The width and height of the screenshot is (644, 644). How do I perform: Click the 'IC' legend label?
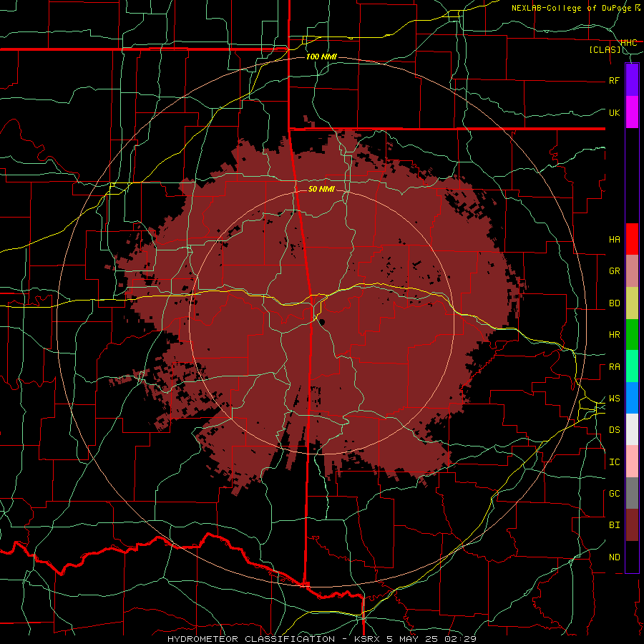tap(615, 462)
